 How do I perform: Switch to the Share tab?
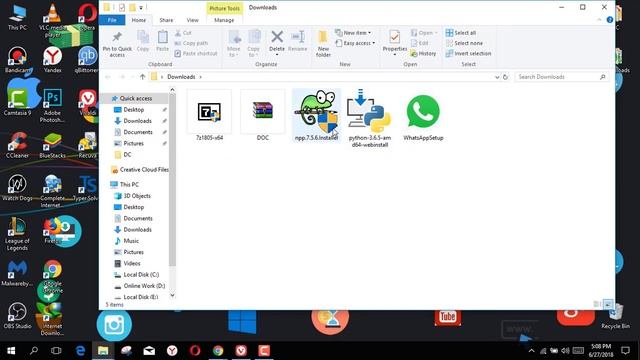click(166, 20)
